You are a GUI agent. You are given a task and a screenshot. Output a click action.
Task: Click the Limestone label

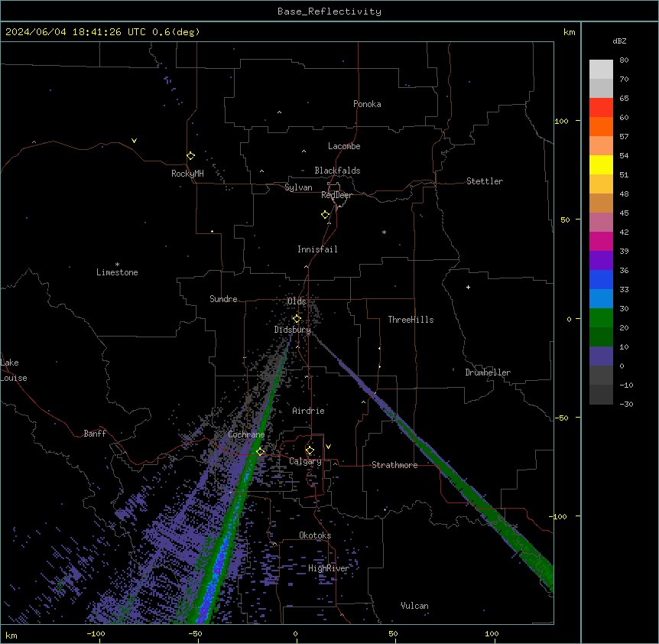117,272
